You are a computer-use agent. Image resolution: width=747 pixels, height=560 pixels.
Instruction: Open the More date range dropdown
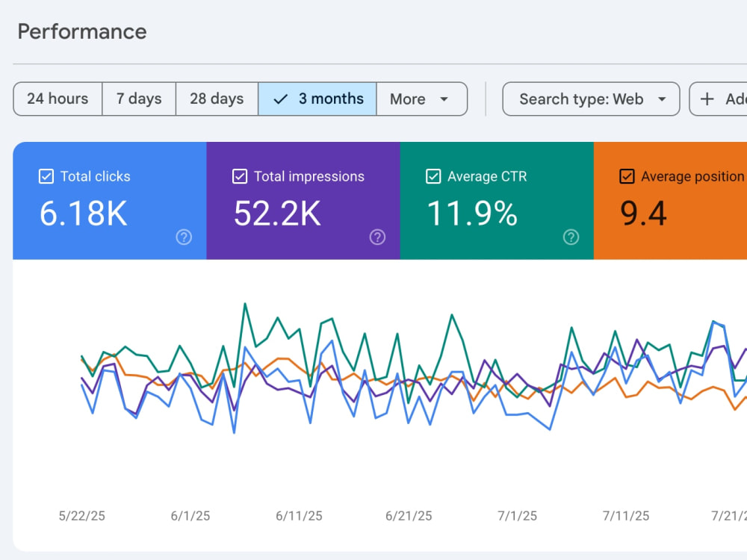click(x=421, y=99)
